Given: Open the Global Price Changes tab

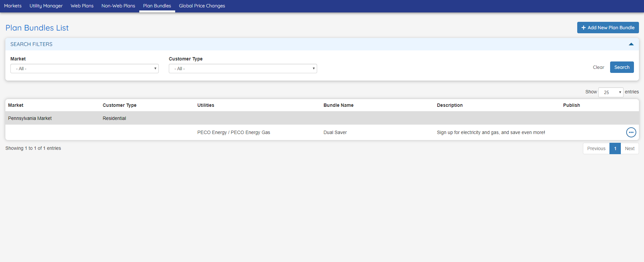Looking at the screenshot, I should coord(202,6).
